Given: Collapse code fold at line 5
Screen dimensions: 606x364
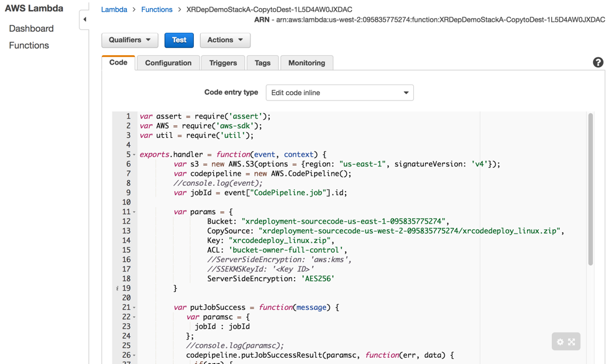Looking at the screenshot, I should point(134,155).
